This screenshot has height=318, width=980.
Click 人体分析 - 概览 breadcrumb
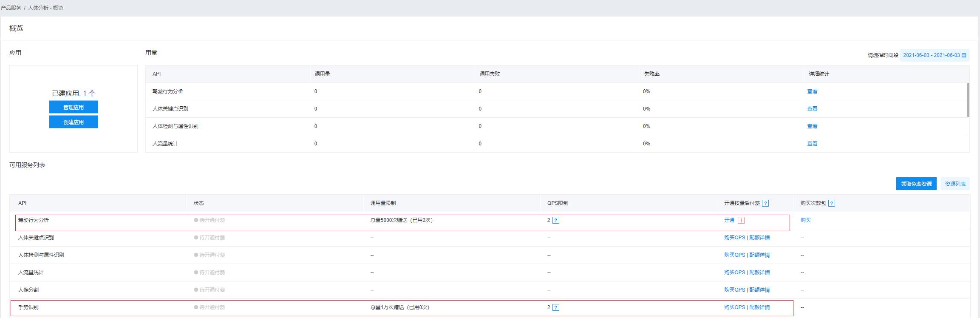click(x=46, y=8)
